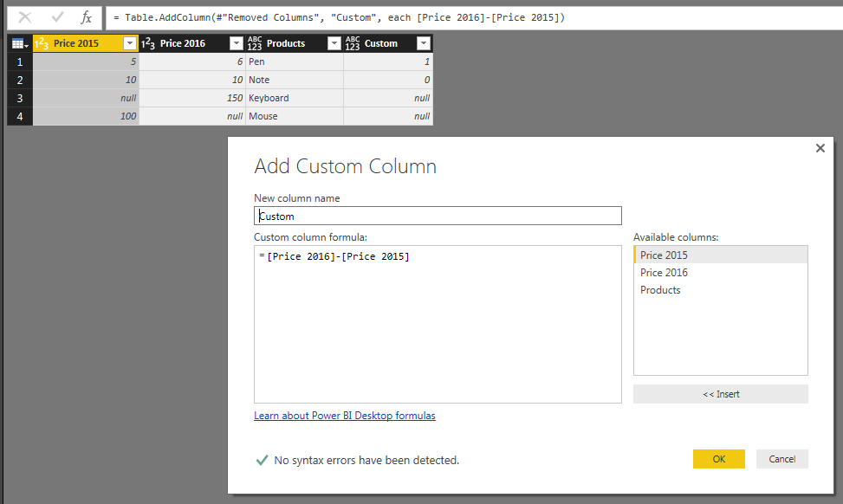Select row number 4
Viewport: 843px width, 504px height.
tap(20, 116)
